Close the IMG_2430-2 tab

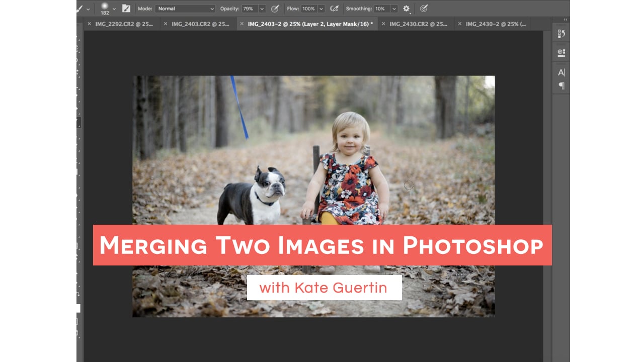point(459,24)
